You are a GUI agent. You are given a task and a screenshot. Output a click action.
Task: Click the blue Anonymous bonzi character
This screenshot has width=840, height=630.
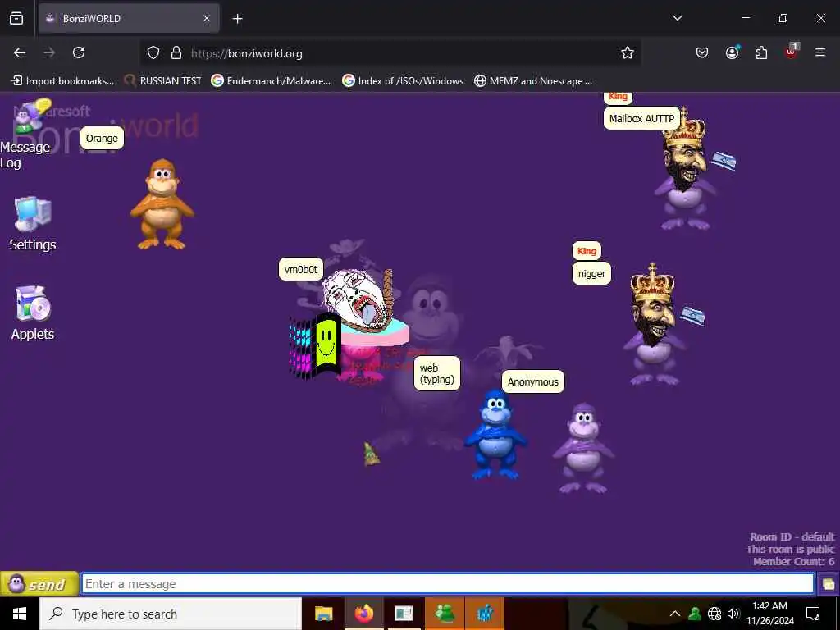(x=495, y=435)
